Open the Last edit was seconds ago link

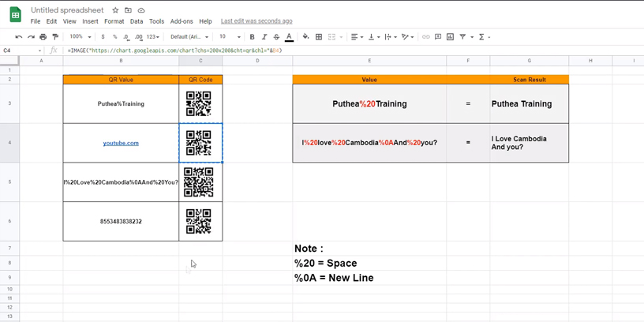[256, 21]
